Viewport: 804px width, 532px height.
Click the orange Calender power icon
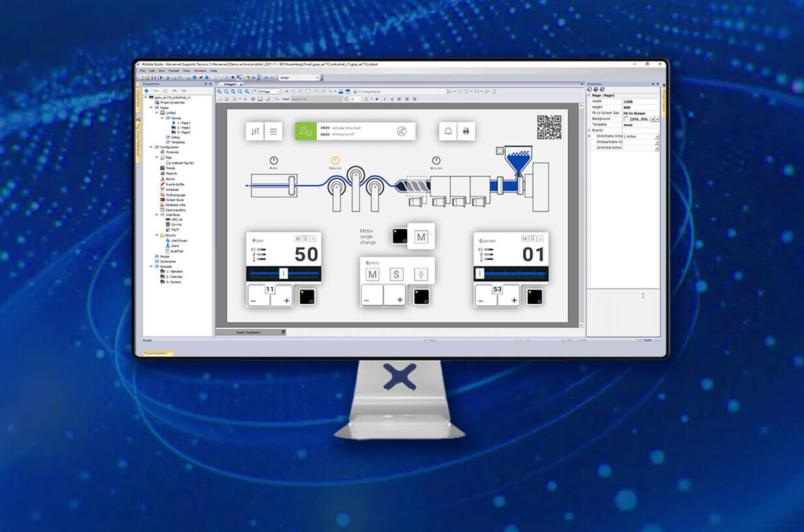335,160
